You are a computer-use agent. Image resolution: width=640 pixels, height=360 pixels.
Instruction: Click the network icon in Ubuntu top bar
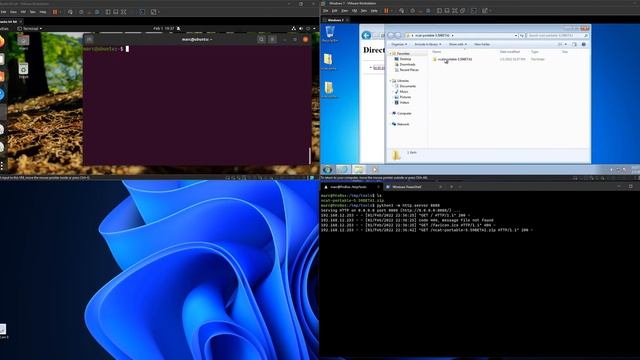tap(293, 29)
